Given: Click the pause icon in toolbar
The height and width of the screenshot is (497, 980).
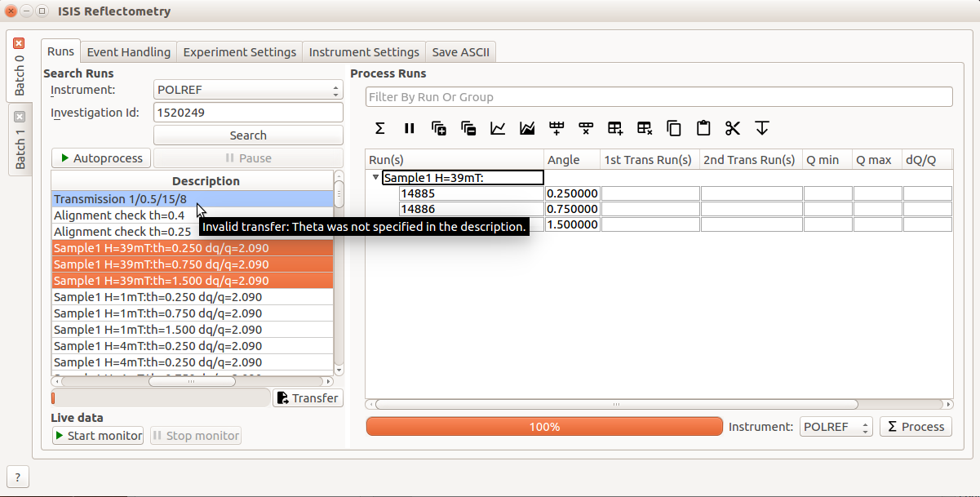Looking at the screenshot, I should click(410, 128).
